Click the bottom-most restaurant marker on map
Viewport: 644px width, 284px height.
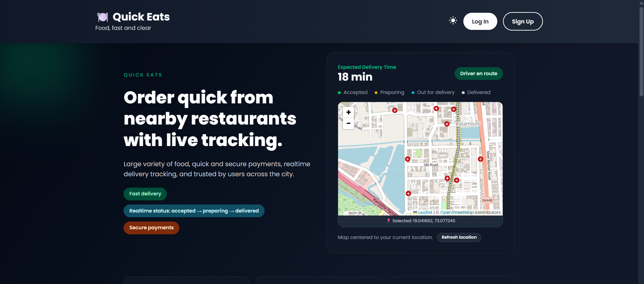(x=408, y=193)
